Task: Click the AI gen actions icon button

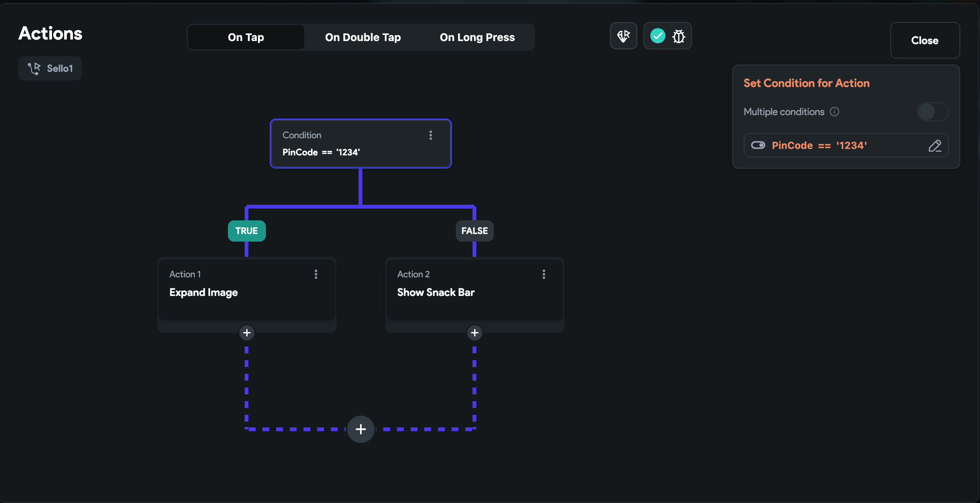Action: pyautogui.click(x=623, y=36)
